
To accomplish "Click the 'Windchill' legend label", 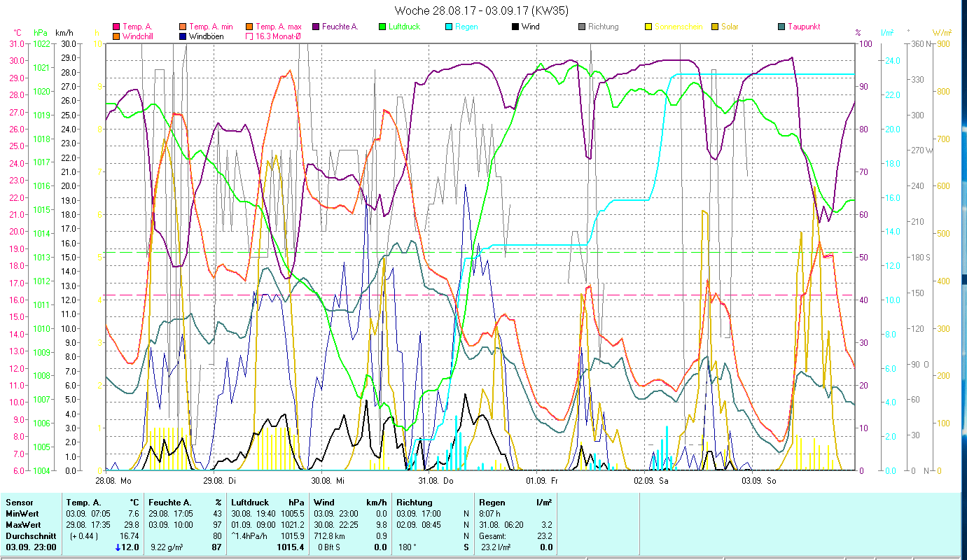I will (x=139, y=36).
